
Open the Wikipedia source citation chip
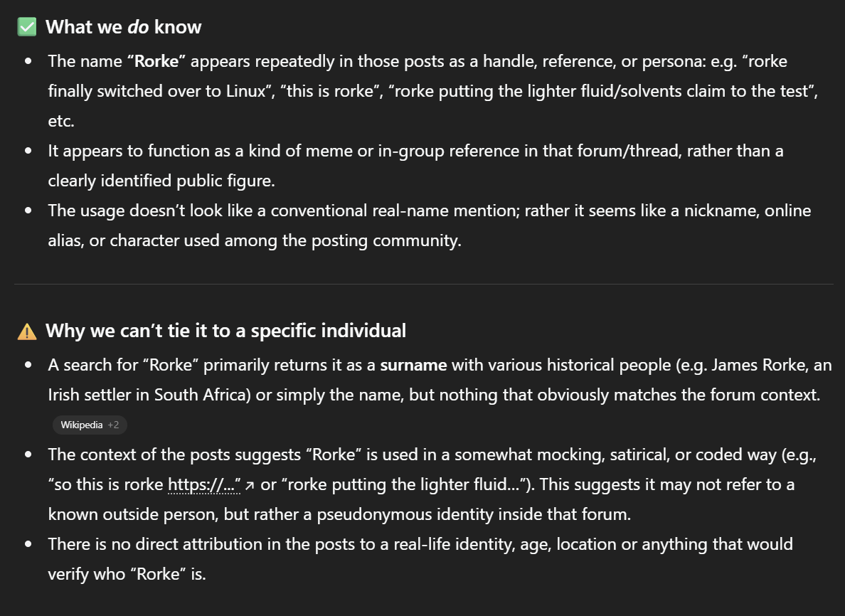pyautogui.click(x=90, y=425)
